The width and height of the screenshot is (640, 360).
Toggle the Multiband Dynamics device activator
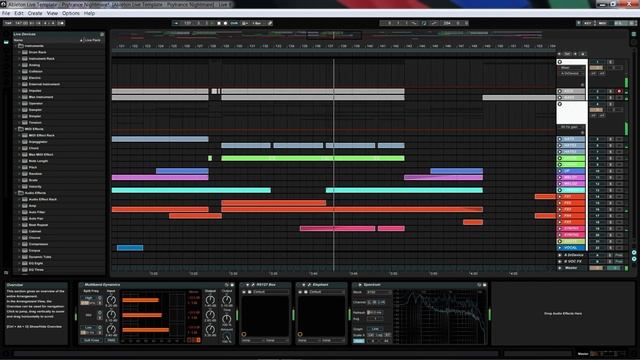pos(81,285)
